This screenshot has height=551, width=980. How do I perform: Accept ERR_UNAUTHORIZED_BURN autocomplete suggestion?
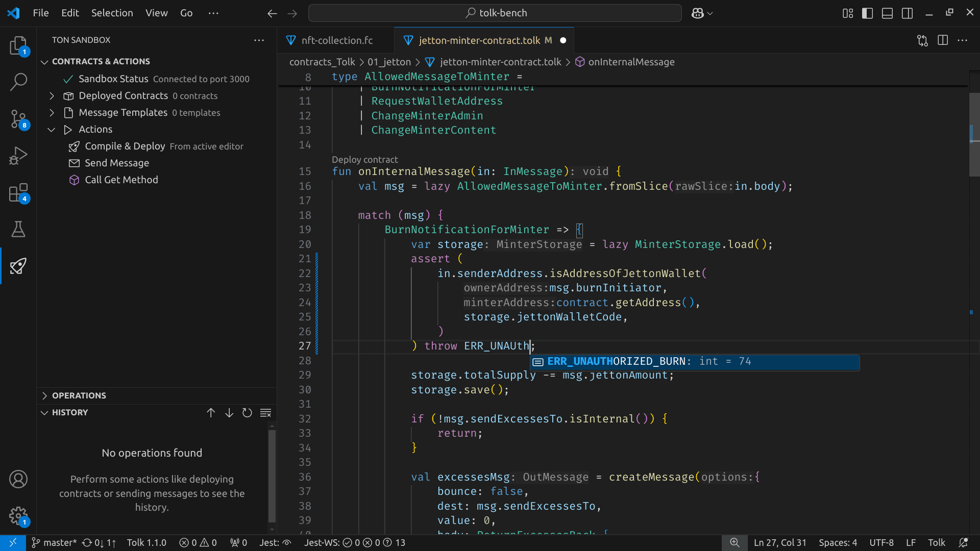(695, 362)
